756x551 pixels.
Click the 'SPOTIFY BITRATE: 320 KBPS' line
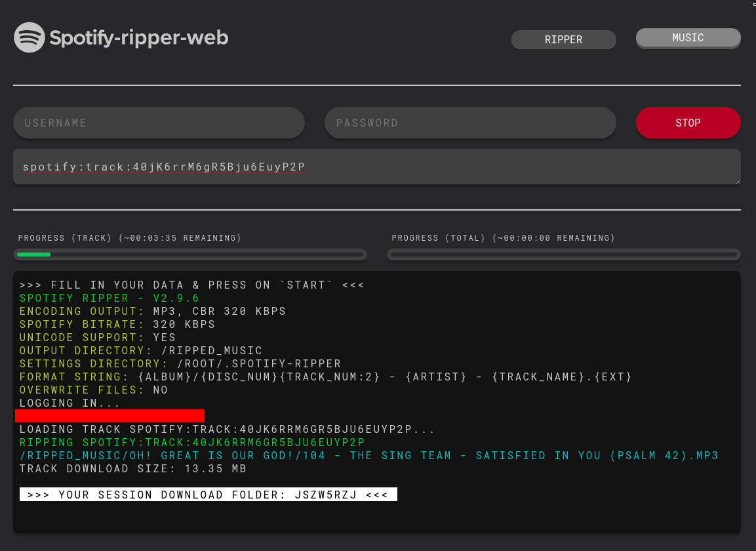117,324
